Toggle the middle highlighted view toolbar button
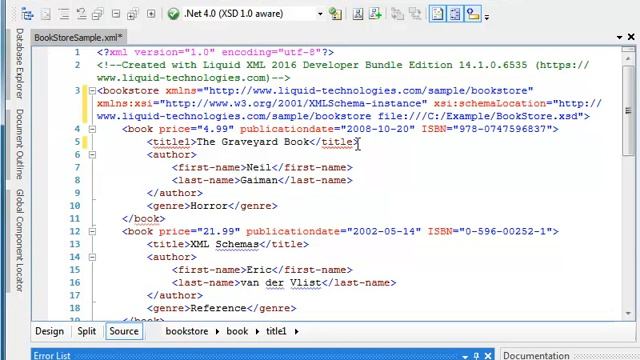The image size is (640, 360). (x=455, y=14)
